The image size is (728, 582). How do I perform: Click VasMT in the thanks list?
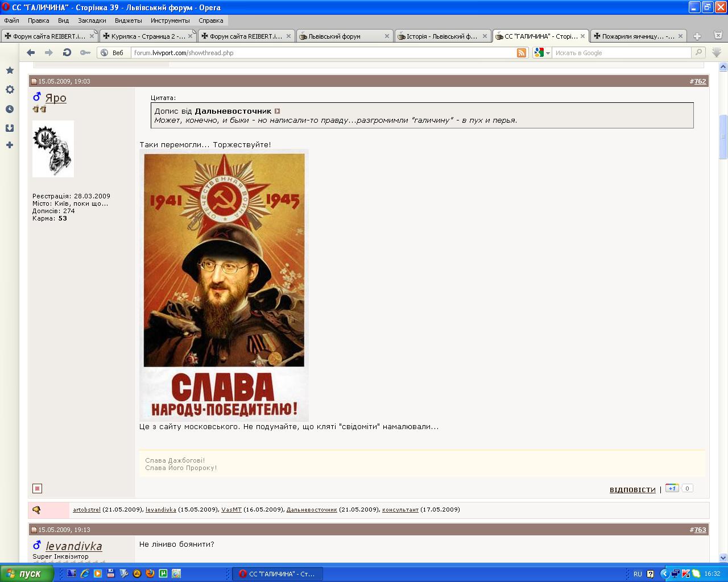[231, 510]
